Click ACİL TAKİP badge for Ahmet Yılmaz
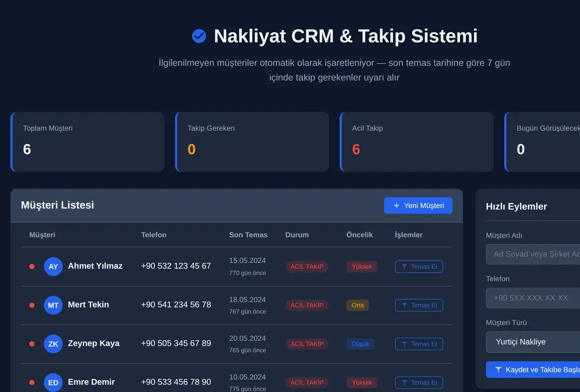Screen dimensions: 580x392 pyautogui.click(x=307, y=266)
